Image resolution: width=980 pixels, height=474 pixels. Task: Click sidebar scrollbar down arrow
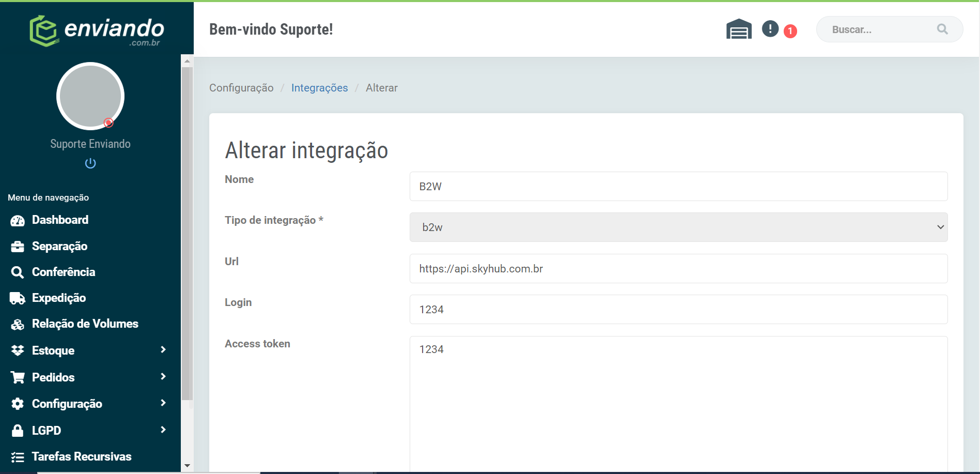(187, 466)
